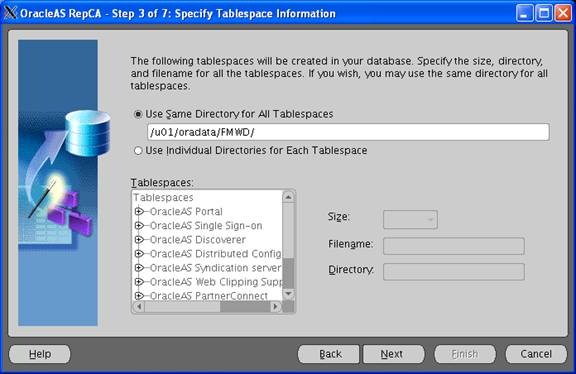
Task: Click the Finish button
Action: pos(465,354)
